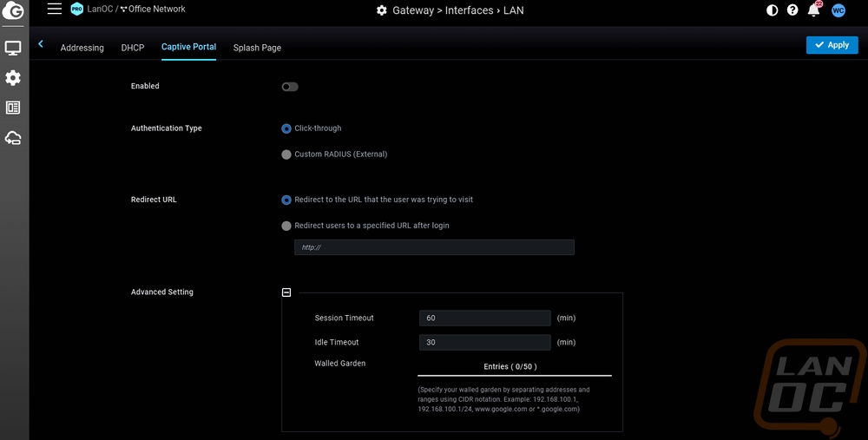Click the Redirect URL label
The height and width of the screenshot is (440, 868).
coord(154,200)
